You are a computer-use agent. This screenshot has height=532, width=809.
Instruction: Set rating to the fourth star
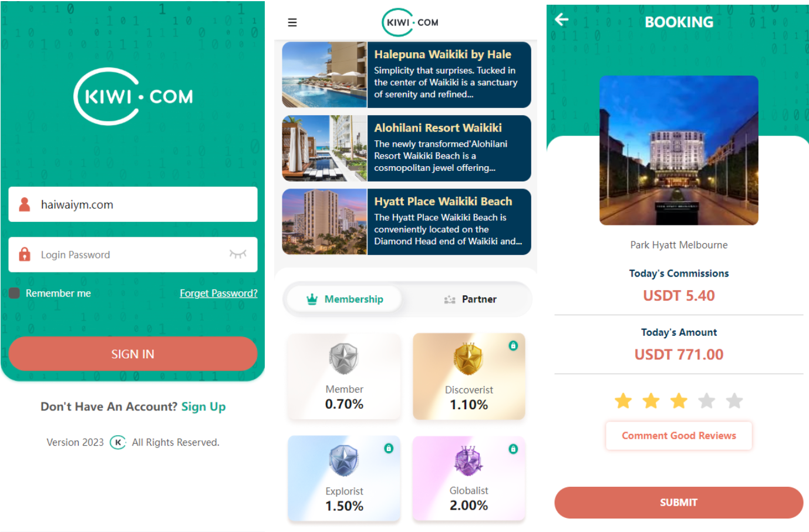tap(707, 401)
